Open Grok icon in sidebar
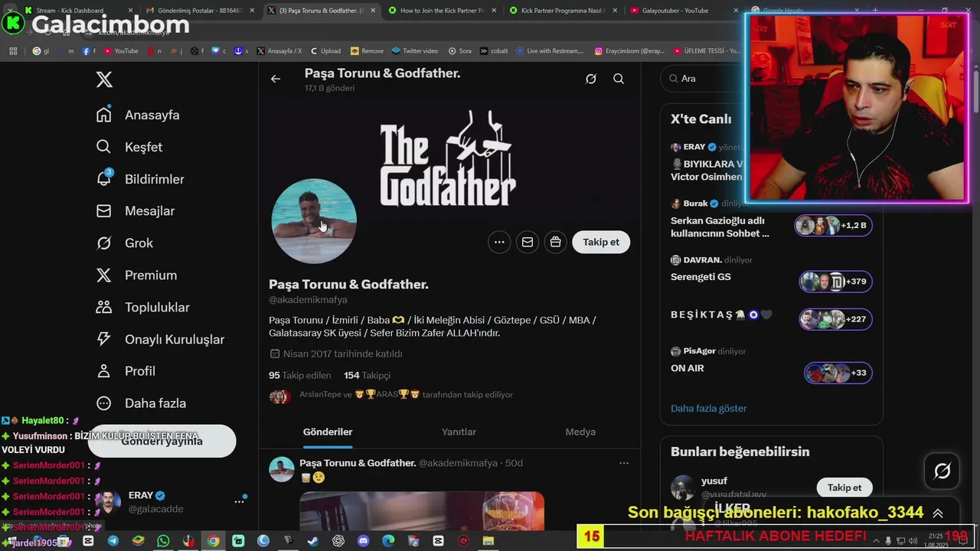The height and width of the screenshot is (551, 980). (104, 243)
